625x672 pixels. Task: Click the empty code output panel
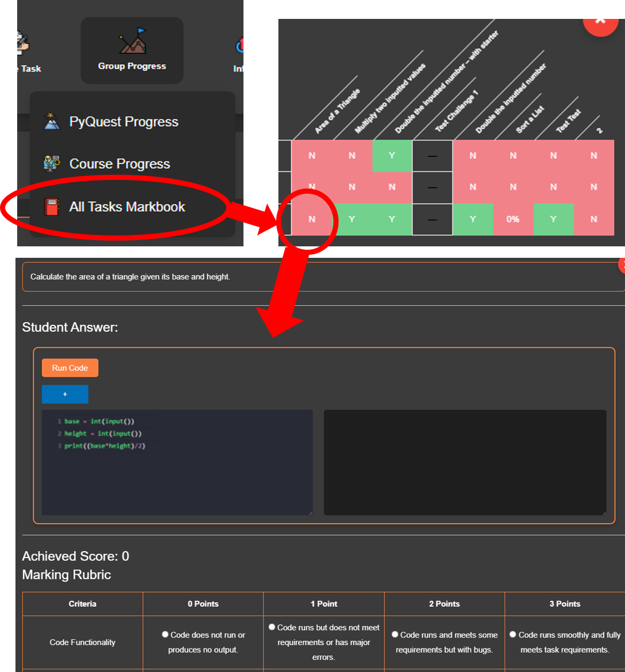pos(465,462)
